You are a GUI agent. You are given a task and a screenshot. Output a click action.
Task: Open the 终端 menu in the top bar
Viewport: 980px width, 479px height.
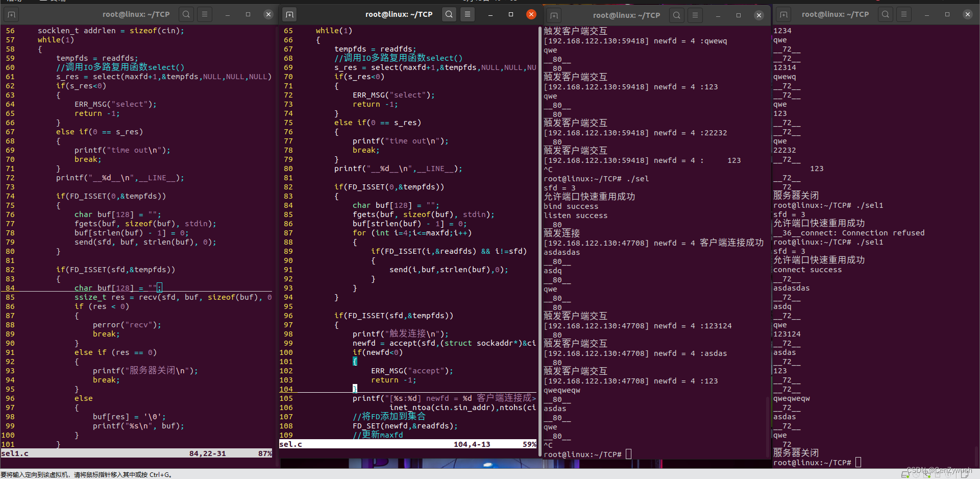pos(53,2)
